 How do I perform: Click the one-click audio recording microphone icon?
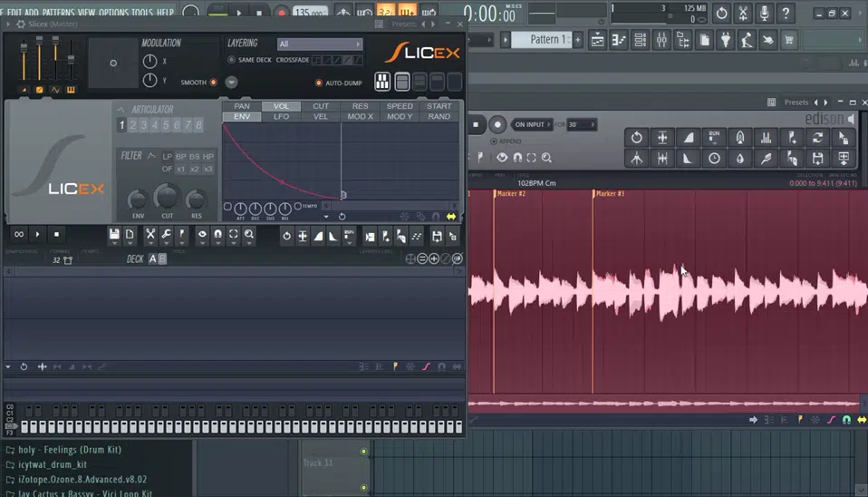(x=765, y=13)
